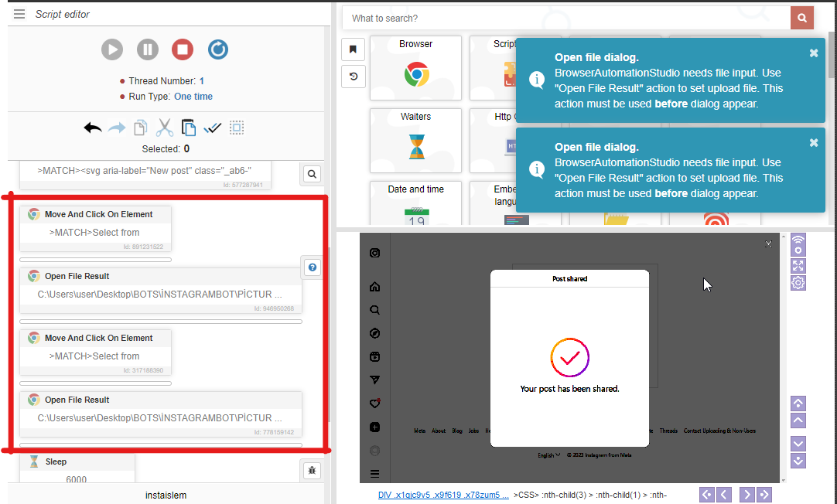Open the Browser actions category tile
This screenshot has height=504, width=837.
416,68
